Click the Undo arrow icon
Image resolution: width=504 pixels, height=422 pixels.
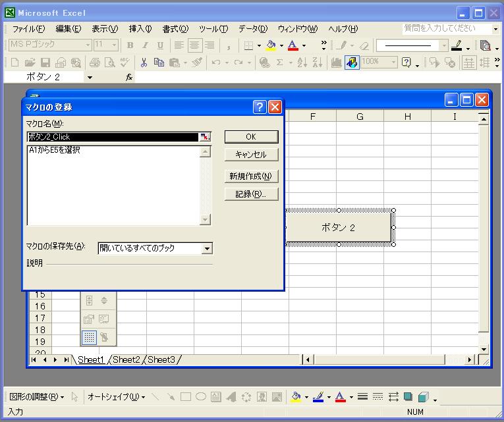pos(215,63)
